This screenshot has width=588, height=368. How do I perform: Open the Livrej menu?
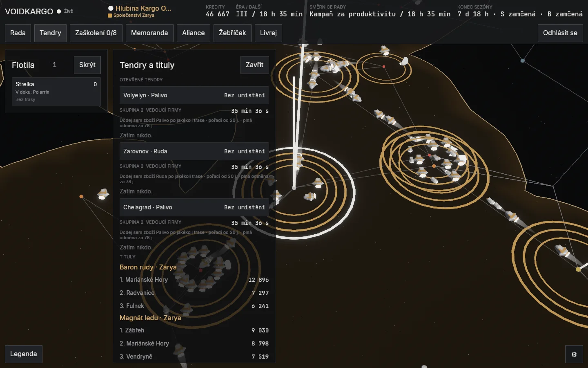[x=268, y=33]
